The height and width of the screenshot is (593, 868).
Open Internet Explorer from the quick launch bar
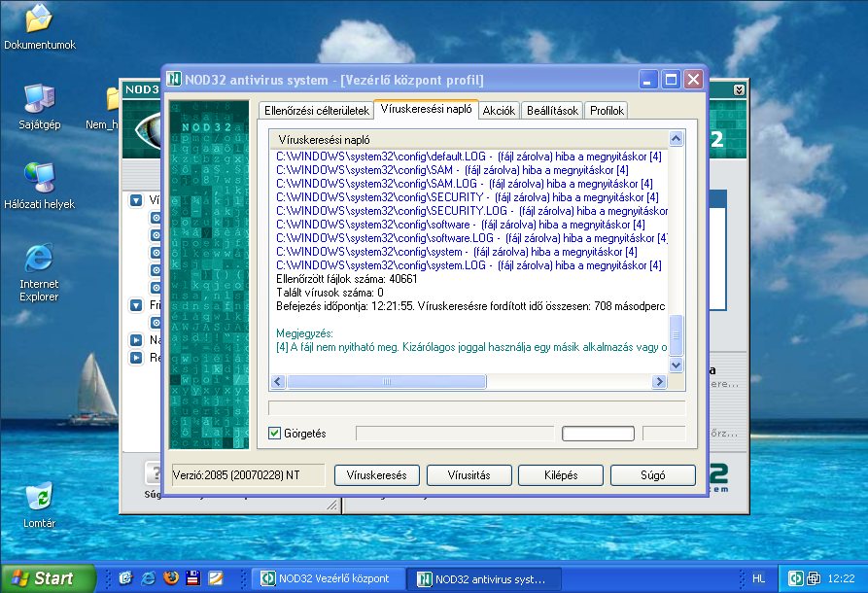click(x=149, y=578)
